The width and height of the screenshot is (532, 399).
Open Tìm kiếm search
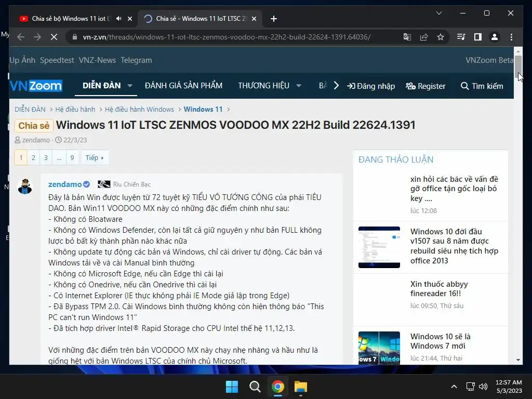[482, 86]
